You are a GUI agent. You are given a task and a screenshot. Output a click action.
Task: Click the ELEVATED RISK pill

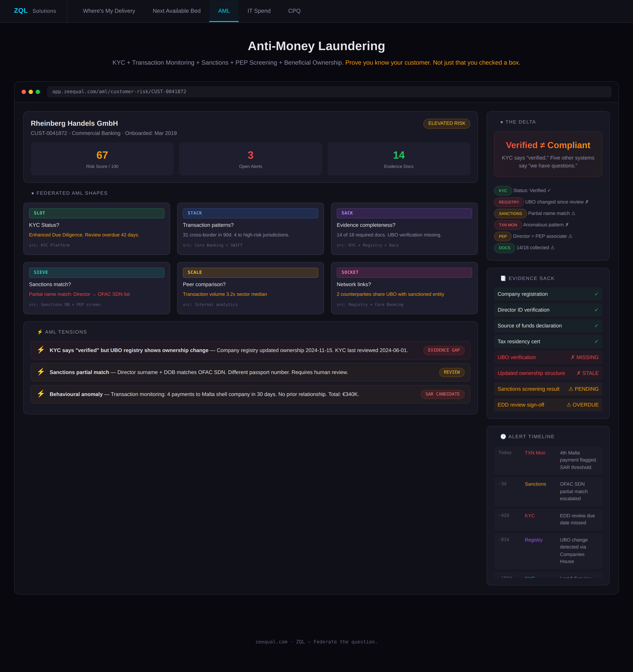[446, 123]
